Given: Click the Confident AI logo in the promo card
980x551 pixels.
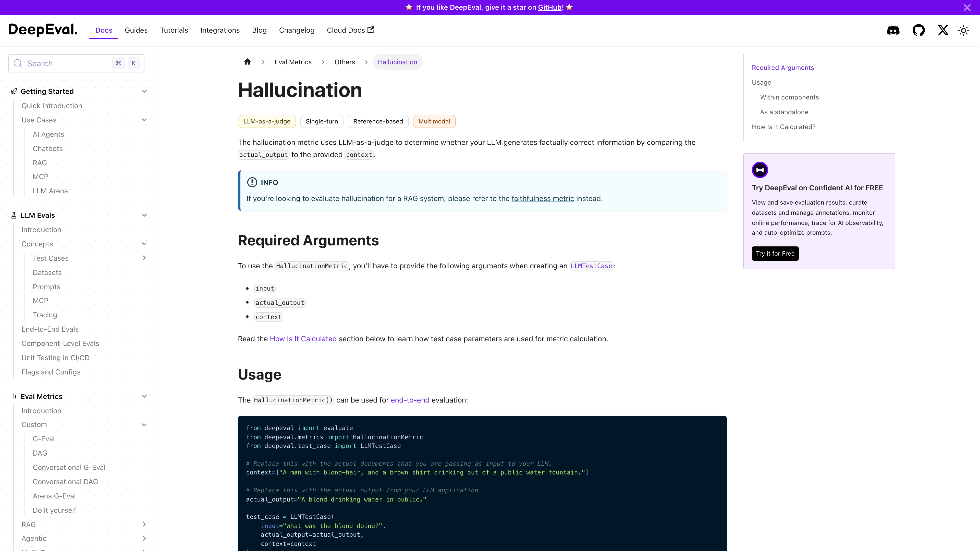Looking at the screenshot, I should point(760,170).
